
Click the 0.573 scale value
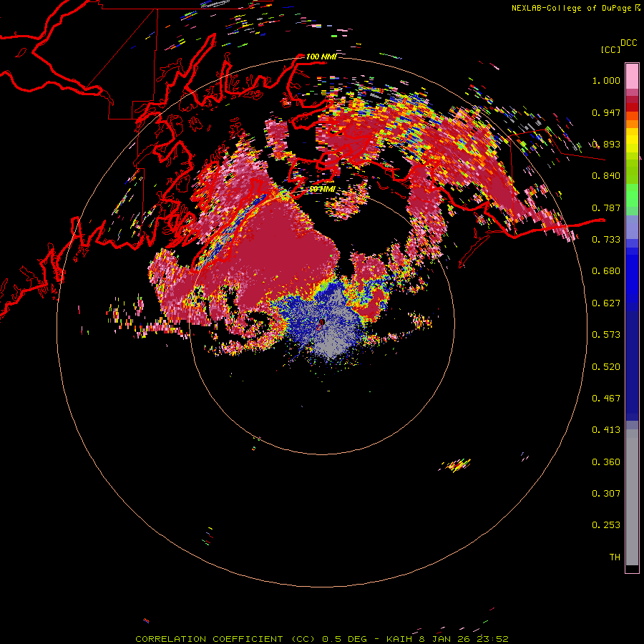point(606,335)
